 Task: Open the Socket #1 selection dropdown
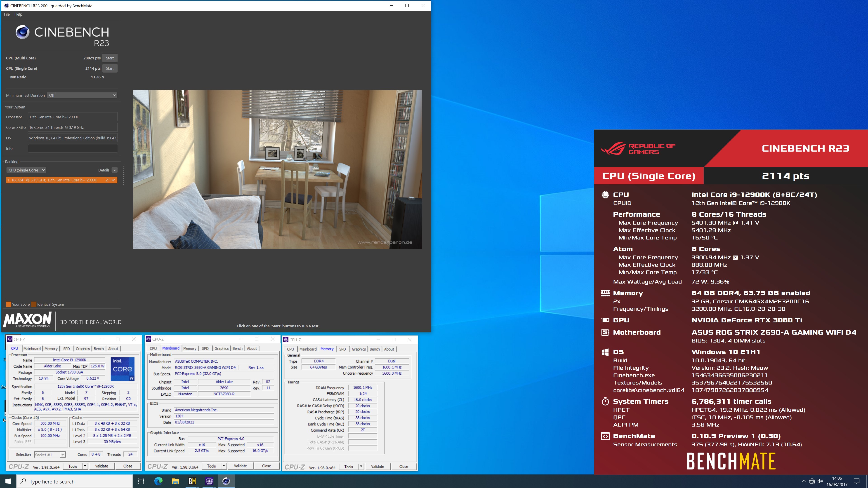click(x=50, y=455)
